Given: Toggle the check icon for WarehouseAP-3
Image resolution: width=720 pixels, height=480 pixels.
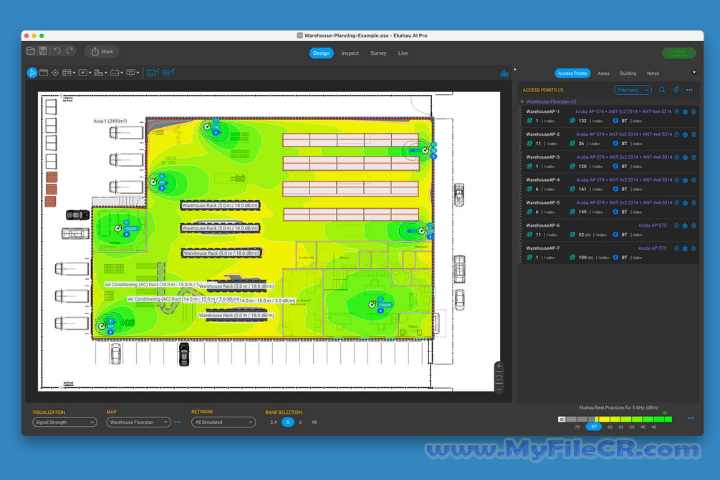Looking at the screenshot, I should 695,157.
